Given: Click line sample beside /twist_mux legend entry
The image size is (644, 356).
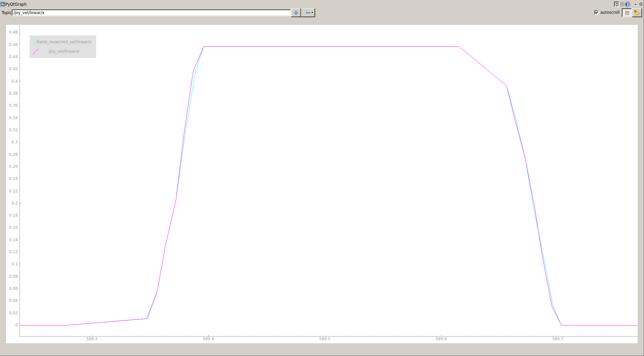Looking at the screenshot, I should (x=34, y=42).
